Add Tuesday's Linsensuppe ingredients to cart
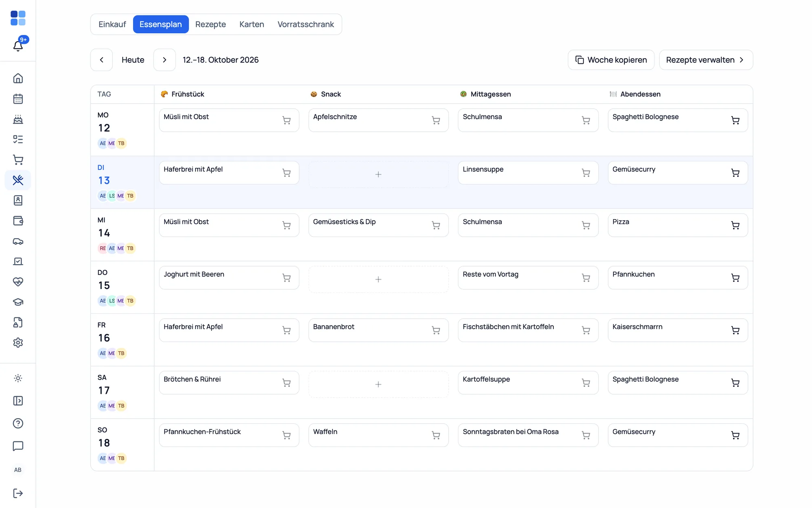Screen dimensions: 812x508 tap(585, 173)
